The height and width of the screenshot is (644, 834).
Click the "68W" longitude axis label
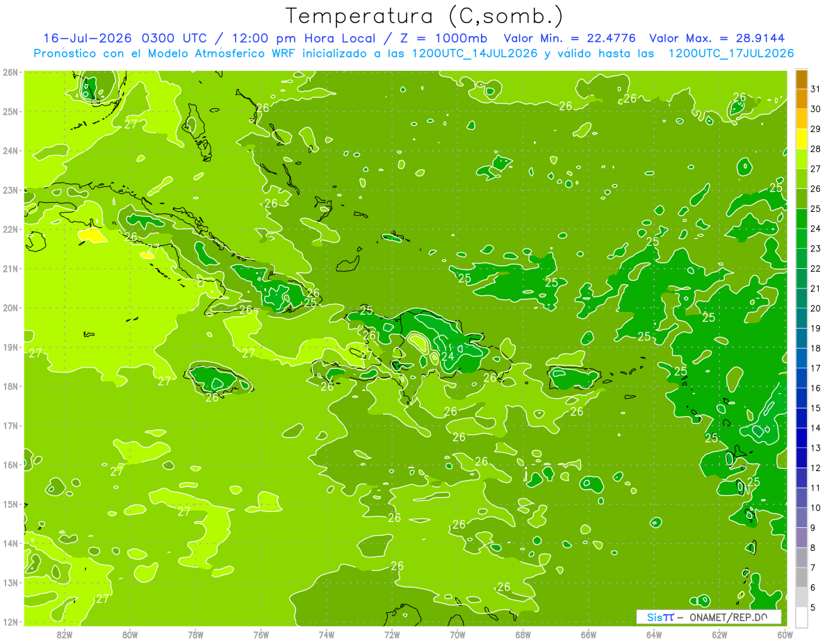click(x=523, y=634)
